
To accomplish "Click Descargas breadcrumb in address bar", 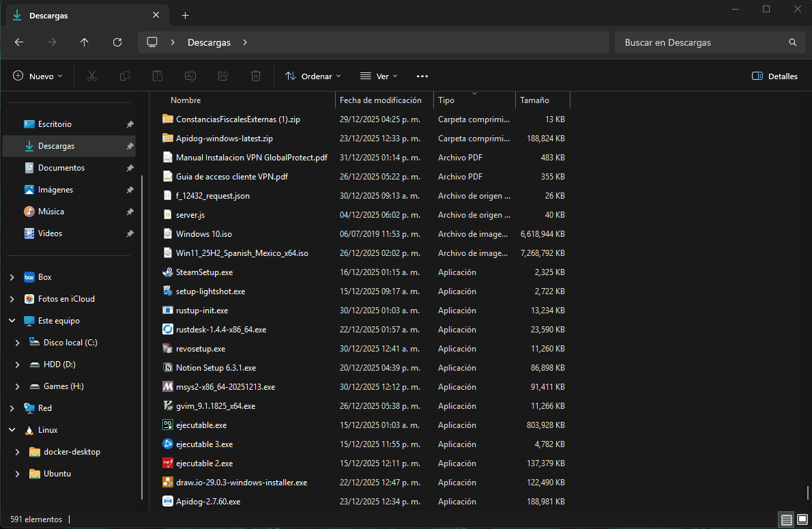I will (x=209, y=42).
